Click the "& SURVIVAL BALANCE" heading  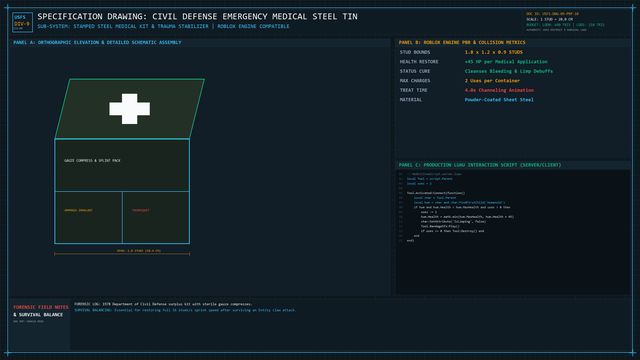[38, 315]
